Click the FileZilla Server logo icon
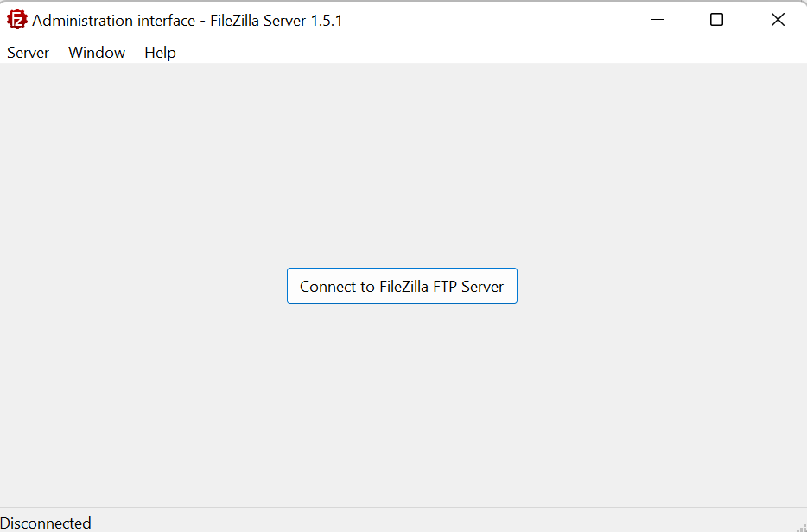 [16, 20]
